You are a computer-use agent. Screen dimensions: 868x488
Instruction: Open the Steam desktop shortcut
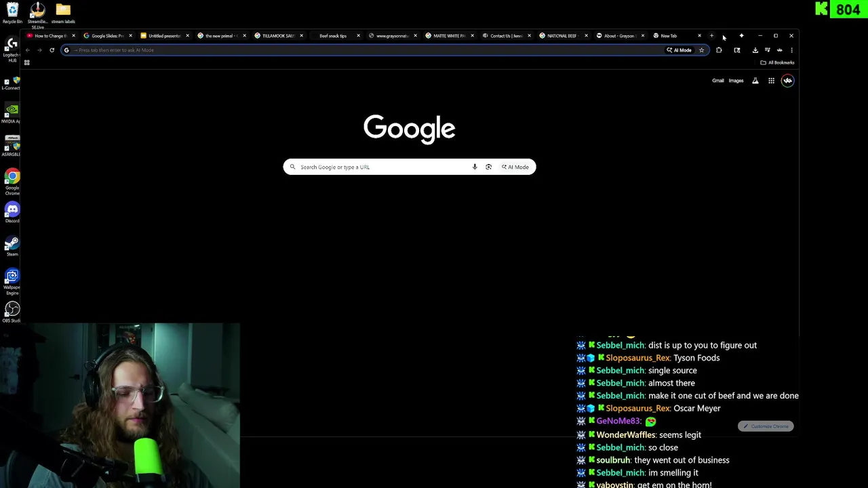click(x=12, y=245)
